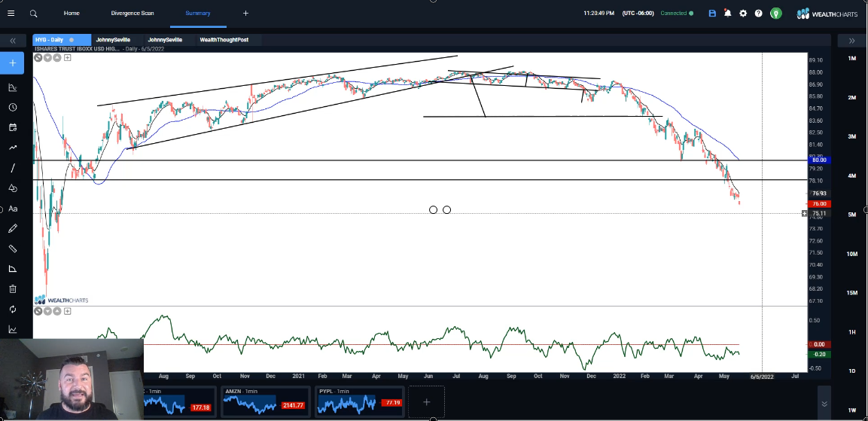Select the 5M timeframe option
The width and height of the screenshot is (868, 421).
click(851, 215)
